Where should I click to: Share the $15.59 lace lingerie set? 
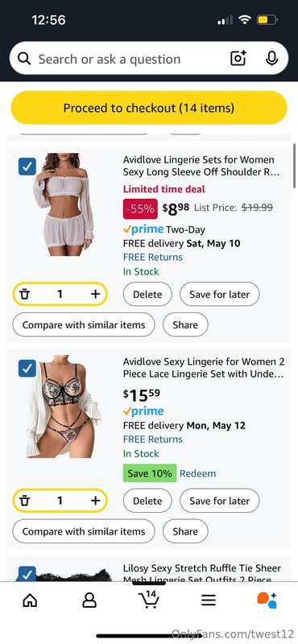[x=185, y=531]
